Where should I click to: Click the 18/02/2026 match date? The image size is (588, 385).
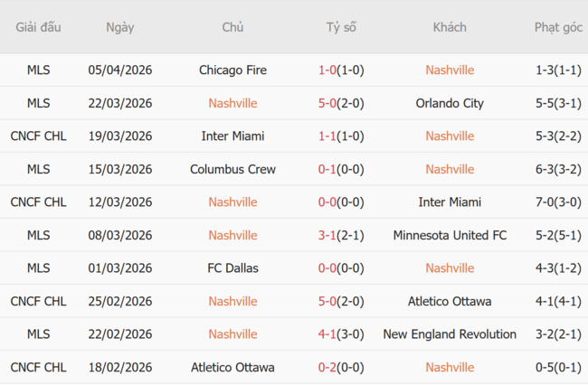click(119, 367)
